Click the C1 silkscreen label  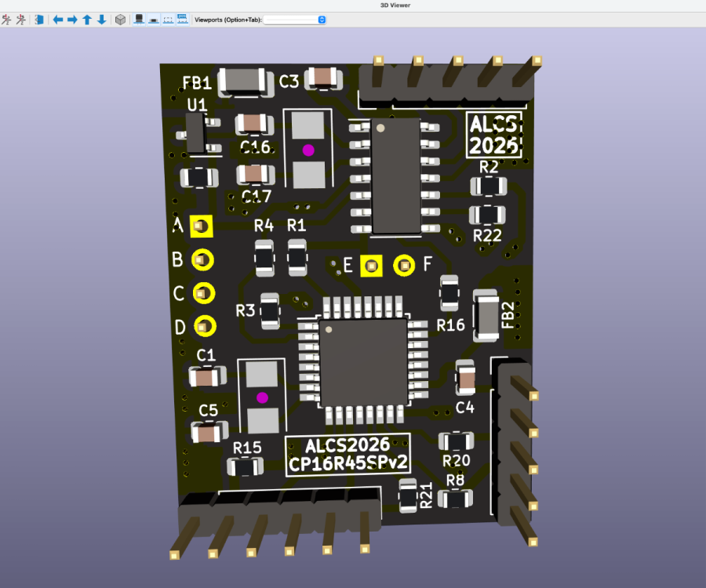206,355
